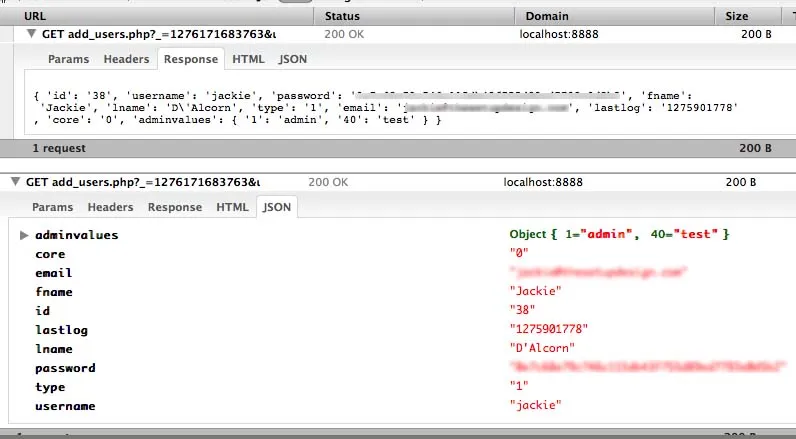Click the Object { 1="admin", 40="test" } value

click(x=619, y=234)
